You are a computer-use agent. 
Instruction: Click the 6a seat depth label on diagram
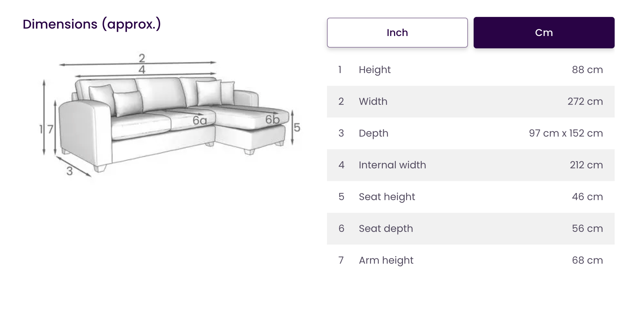point(200,121)
